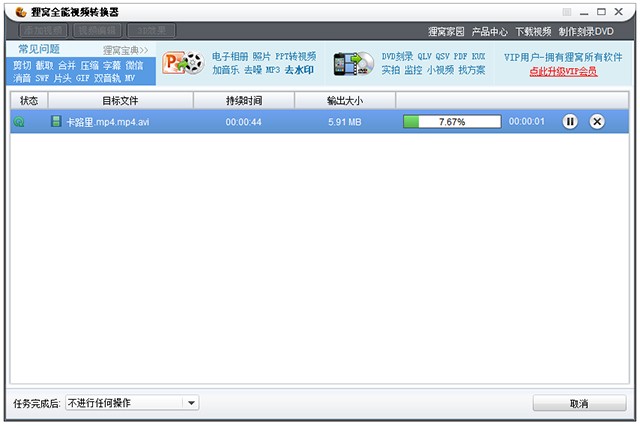Click the 微信 help link
640x426 pixels.
(134, 65)
